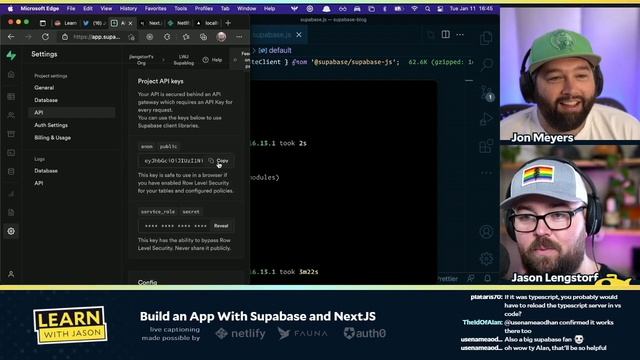Switch to the Twitter browser tab
Viewport: 640px width, 360px height.
93,23
